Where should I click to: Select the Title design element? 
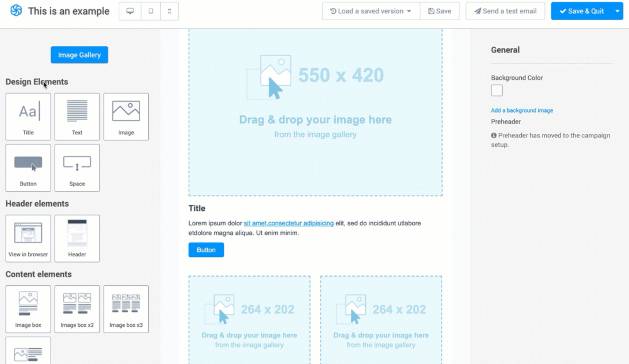click(28, 116)
